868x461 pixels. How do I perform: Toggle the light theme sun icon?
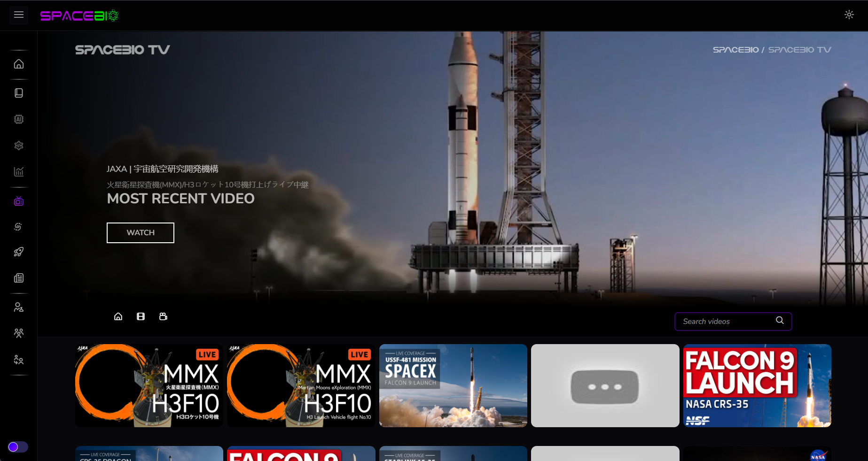(x=849, y=15)
